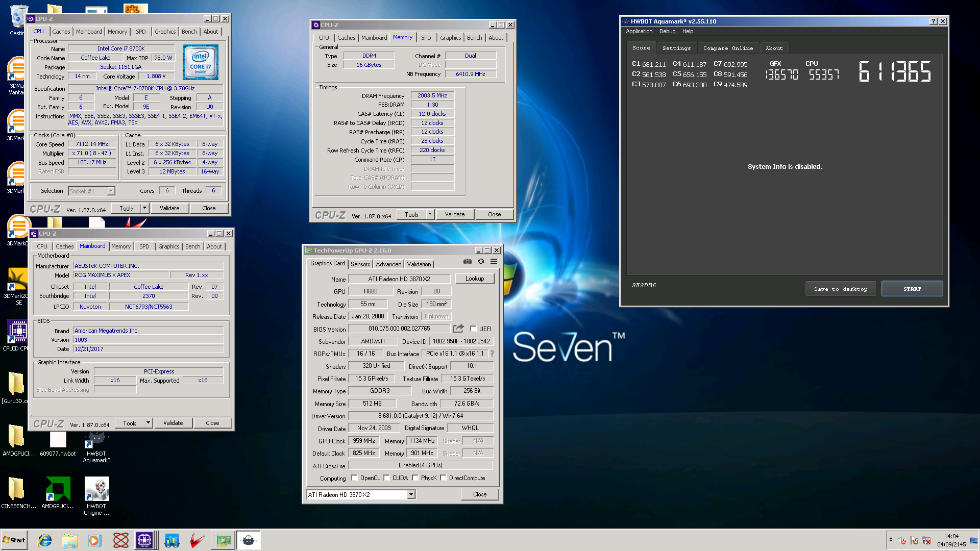This screenshot has height=551, width=980.
Task: Click Close button at bottom of GPU-Z
Action: tap(479, 494)
